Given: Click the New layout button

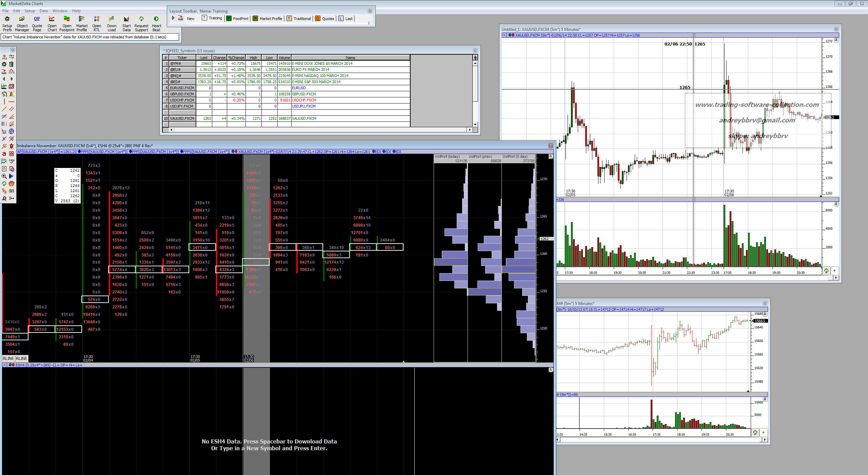Looking at the screenshot, I should pyautogui.click(x=191, y=19).
